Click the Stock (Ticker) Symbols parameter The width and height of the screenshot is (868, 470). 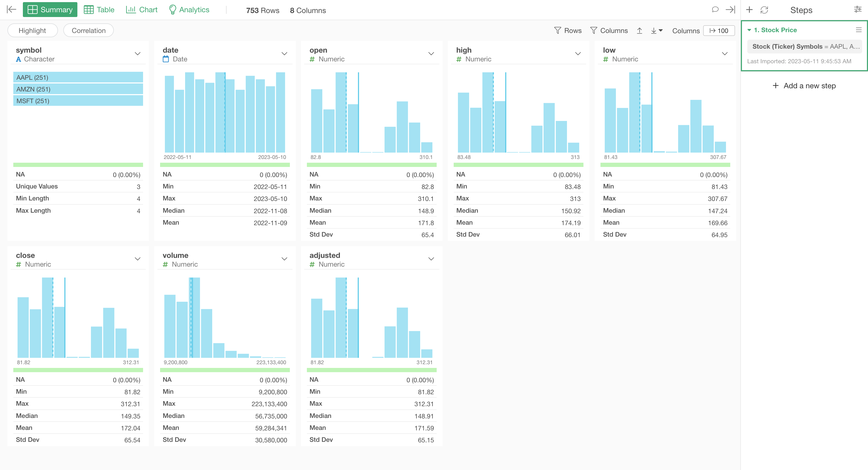[x=805, y=47]
